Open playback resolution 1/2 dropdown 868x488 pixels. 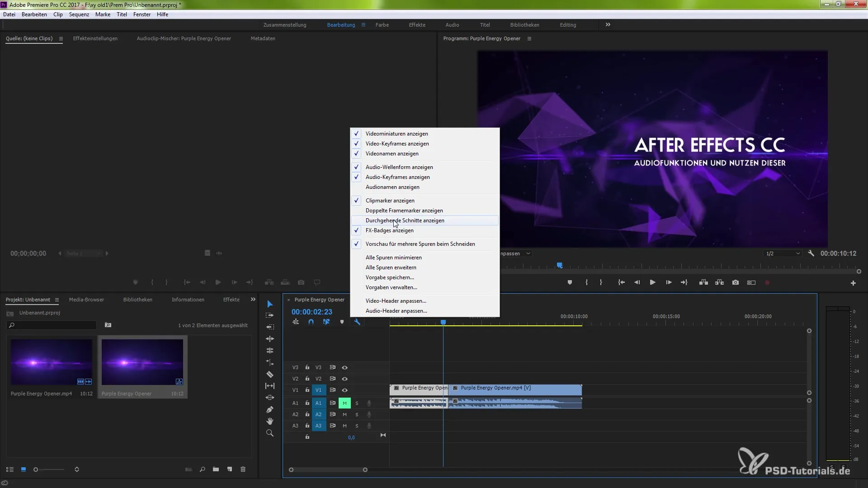(x=783, y=253)
